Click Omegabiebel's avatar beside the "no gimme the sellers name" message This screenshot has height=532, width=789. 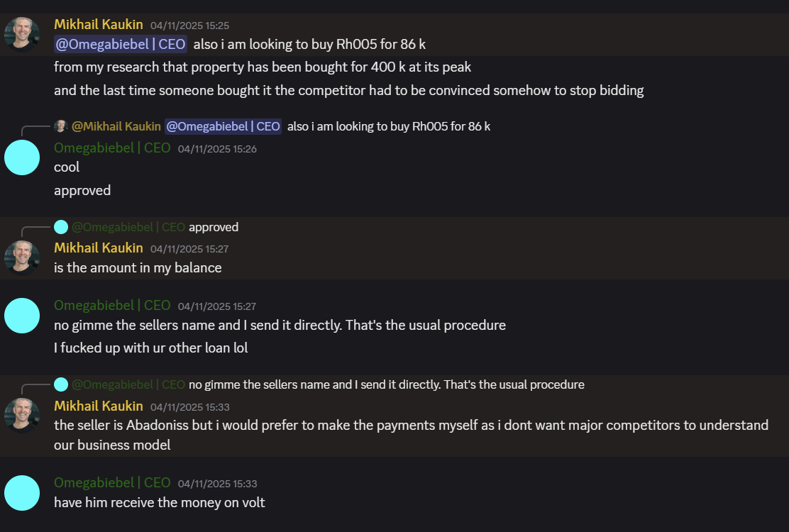[22, 315]
